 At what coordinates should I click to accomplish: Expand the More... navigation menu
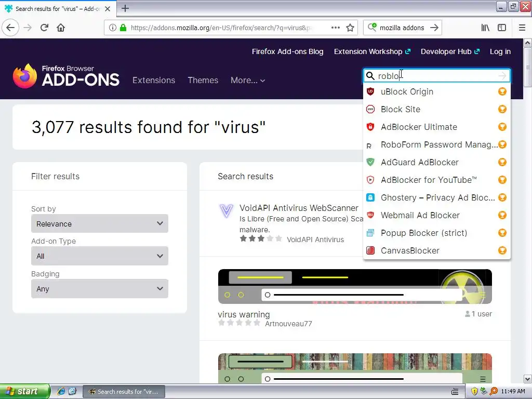coord(248,81)
